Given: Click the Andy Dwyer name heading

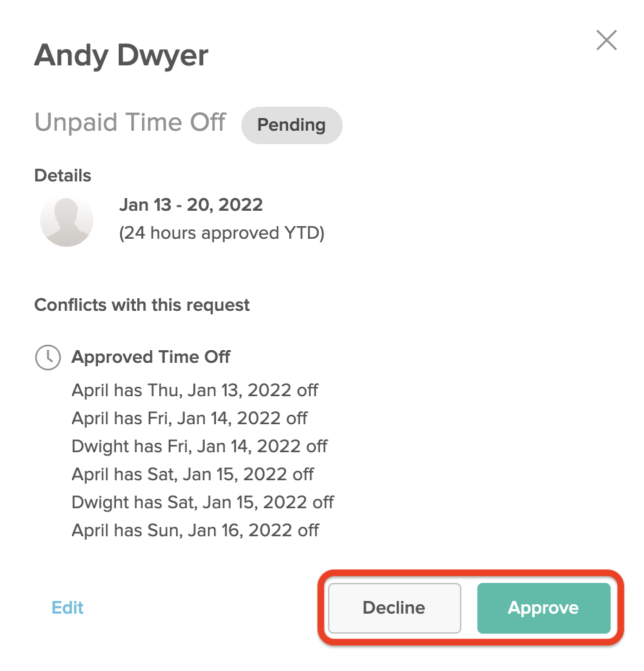Looking at the screenshot, I should tap(121, 56).
